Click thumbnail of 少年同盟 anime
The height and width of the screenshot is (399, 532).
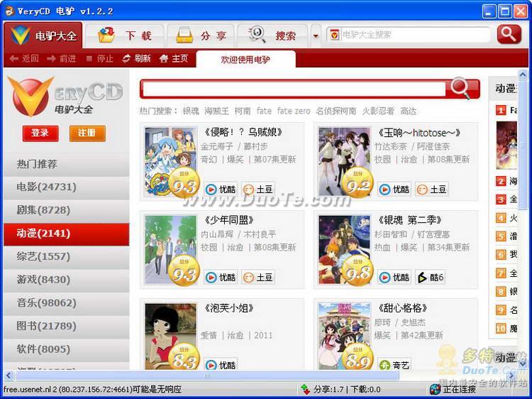pos(170,250)
